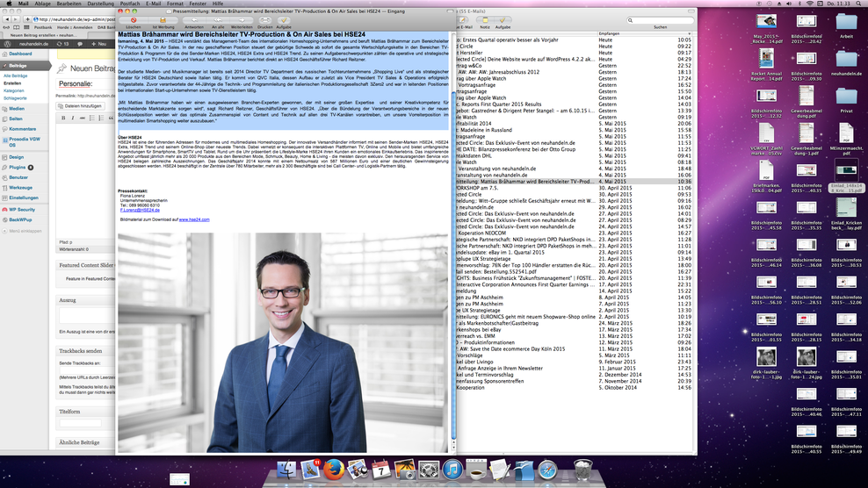
Task: Open the www.hse24.com link in email
Action: 194,219
